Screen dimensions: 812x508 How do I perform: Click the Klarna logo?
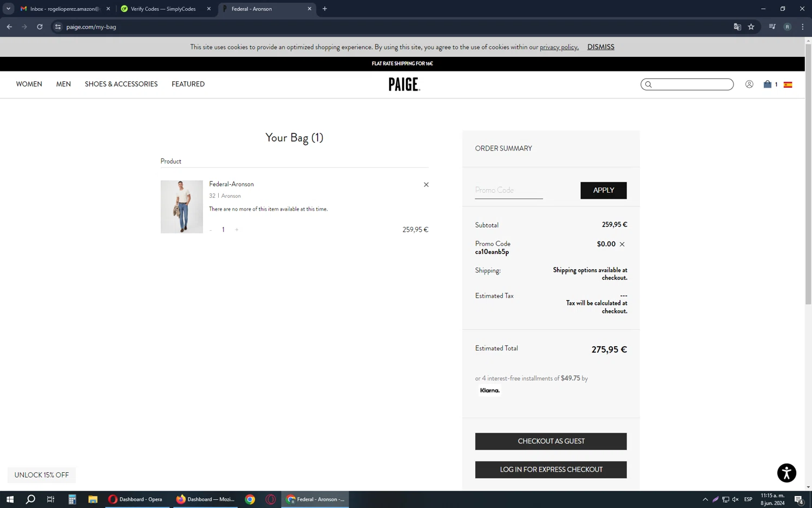click(x=490, y=390)
